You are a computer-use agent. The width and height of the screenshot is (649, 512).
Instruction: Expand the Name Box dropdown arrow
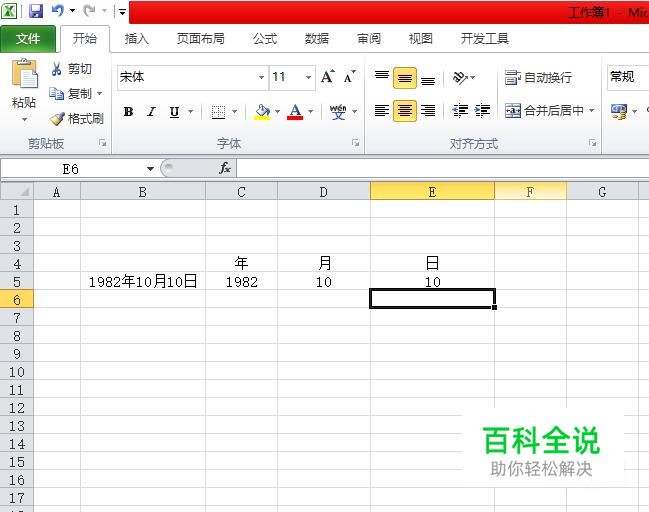(x=150, y=168)
